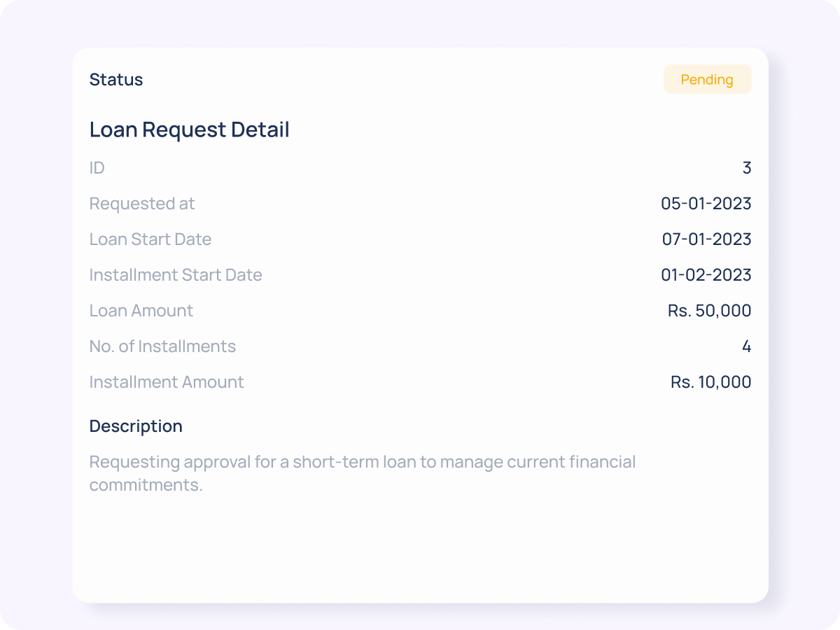Click the Requested at label

[x=142, y=204]
